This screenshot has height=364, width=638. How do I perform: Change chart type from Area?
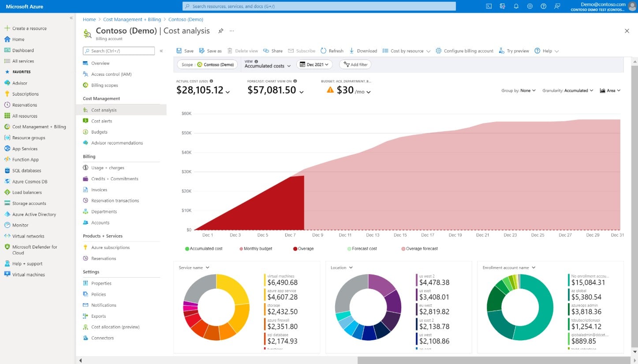click(x=610, y=90)
